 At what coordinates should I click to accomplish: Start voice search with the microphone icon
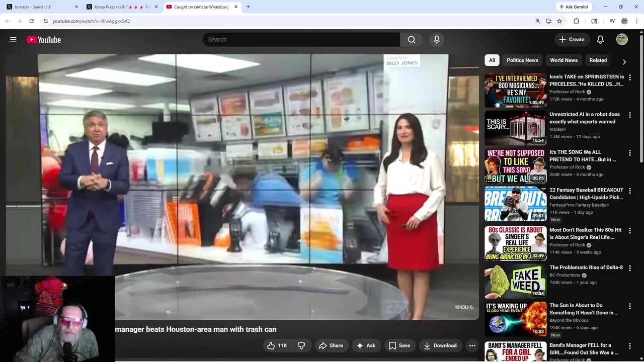[x=436, y=40]
